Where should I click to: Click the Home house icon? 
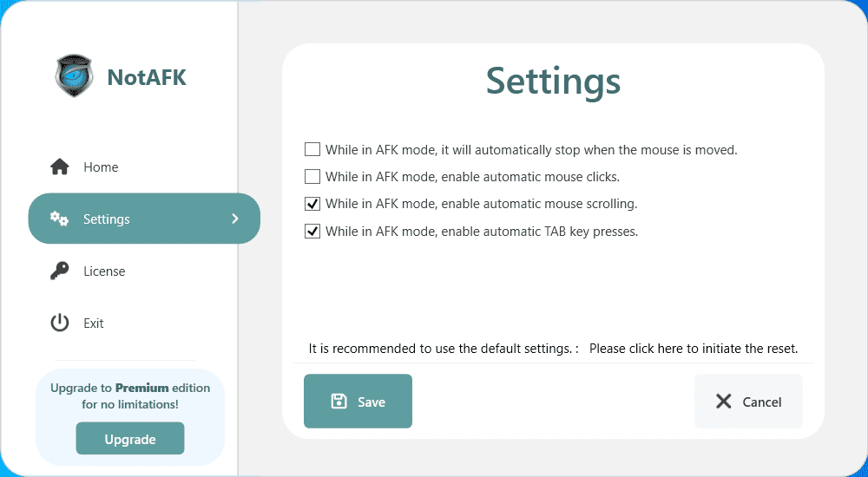[59, 167]
